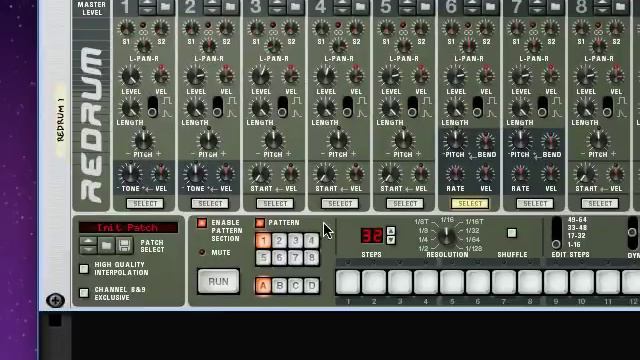Click channel 4 Length knob
Screen dimensions: 640x360
(325, 108)
